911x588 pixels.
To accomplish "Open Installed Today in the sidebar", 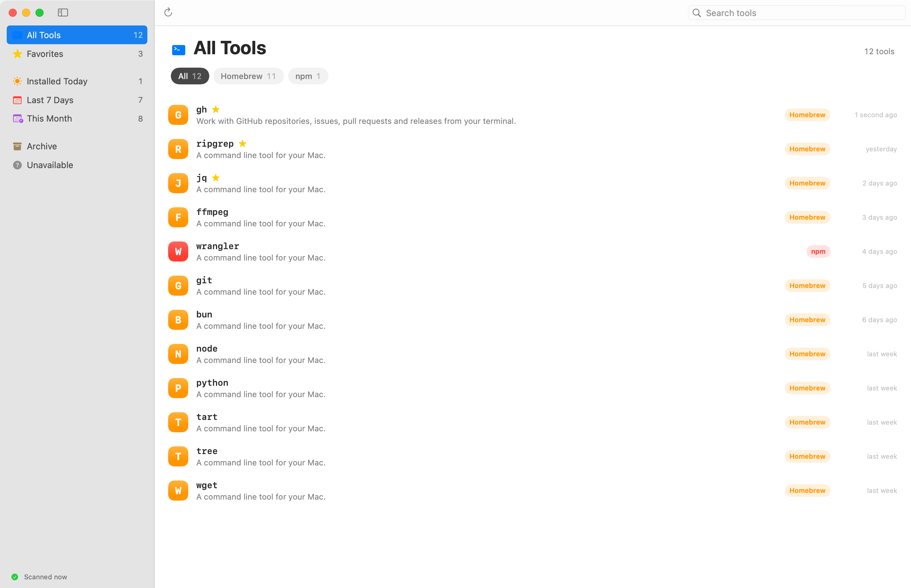I will [x=77, y=81].
